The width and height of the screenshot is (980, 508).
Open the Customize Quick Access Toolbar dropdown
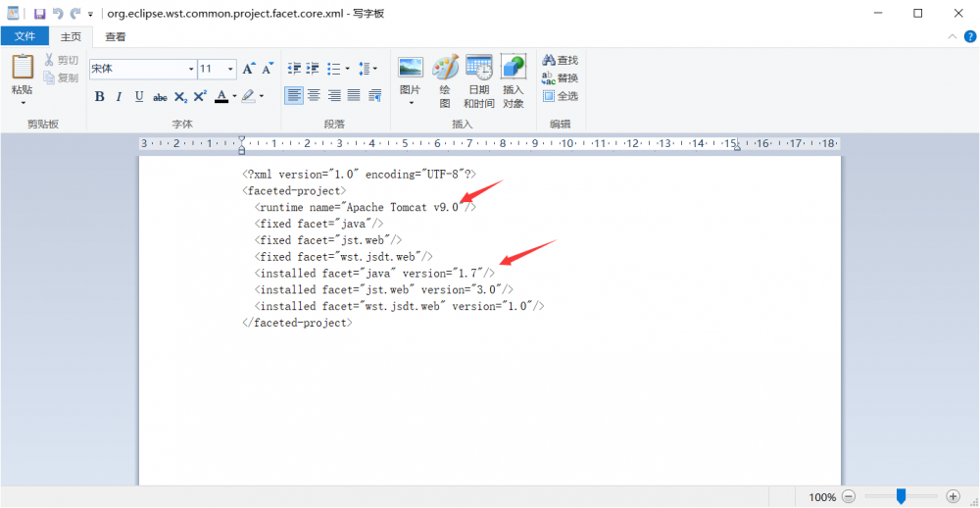pos(90,14)
